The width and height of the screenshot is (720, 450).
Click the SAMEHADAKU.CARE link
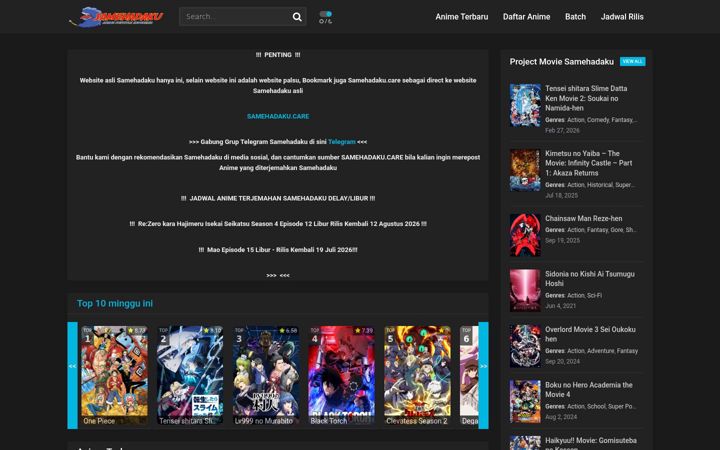(x=278, y=116)
